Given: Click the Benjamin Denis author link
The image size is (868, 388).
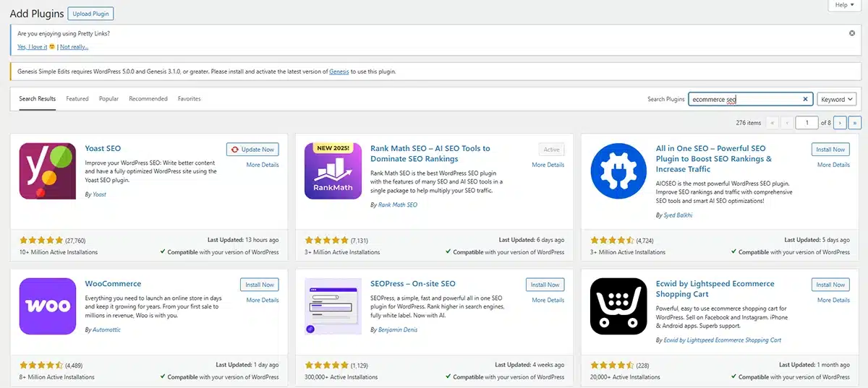Looking at the screenshot, I should coord(398,330).
